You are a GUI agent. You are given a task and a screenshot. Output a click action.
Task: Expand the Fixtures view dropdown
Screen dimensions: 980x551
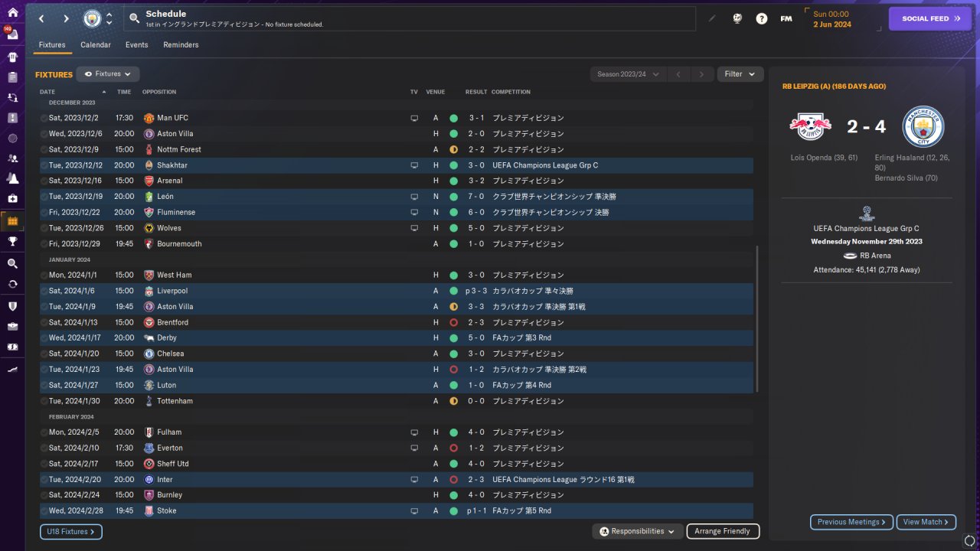108,74
